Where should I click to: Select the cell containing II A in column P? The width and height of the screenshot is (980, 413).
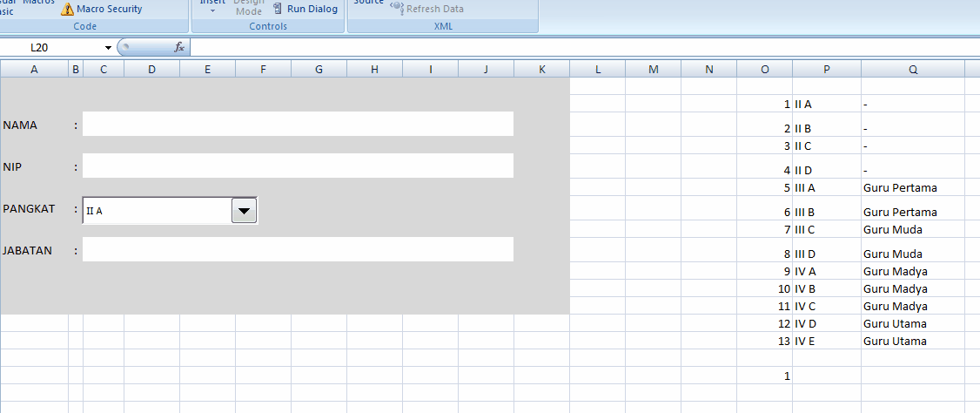(x=827, y=104)
